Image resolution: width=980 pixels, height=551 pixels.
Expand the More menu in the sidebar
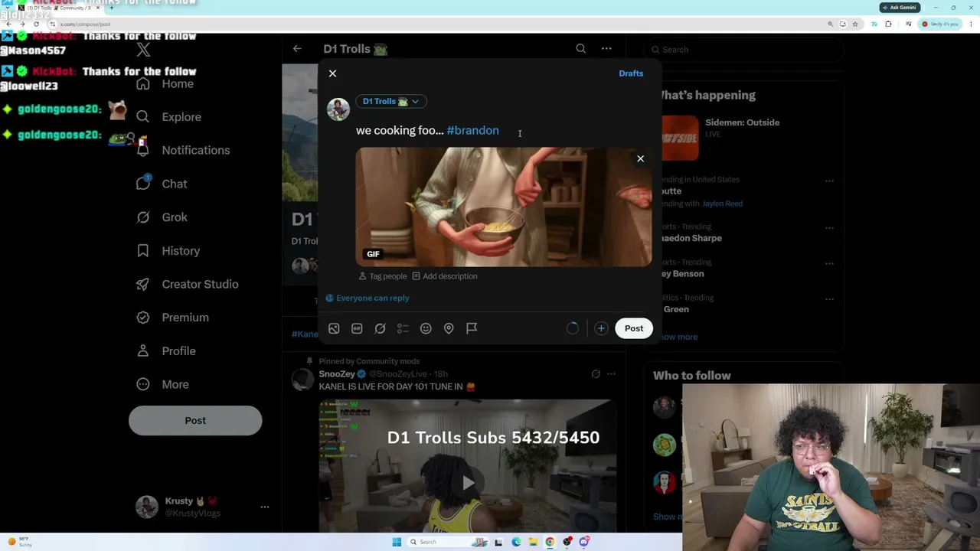tap(162, 384)
